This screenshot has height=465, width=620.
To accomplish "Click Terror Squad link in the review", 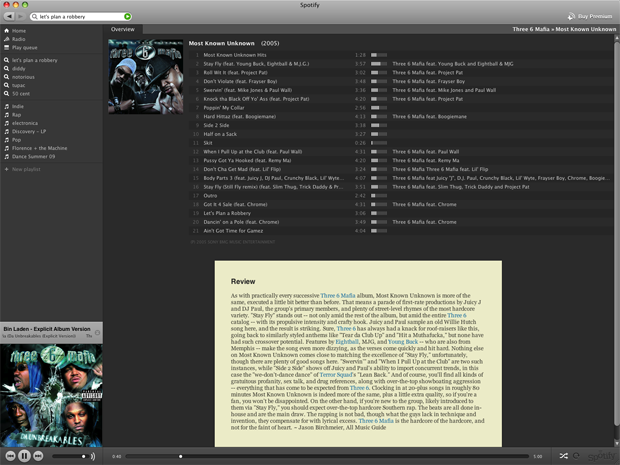I will tap(336, 374).
